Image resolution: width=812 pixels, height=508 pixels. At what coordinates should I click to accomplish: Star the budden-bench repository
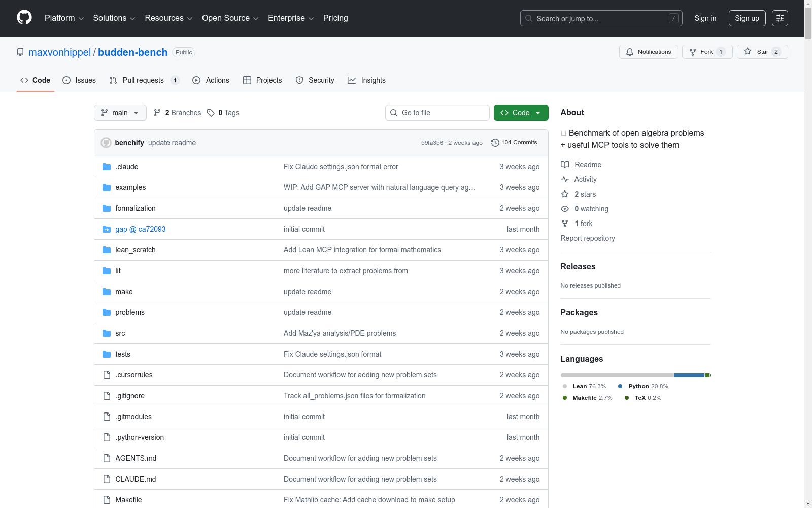coord(762,52)
